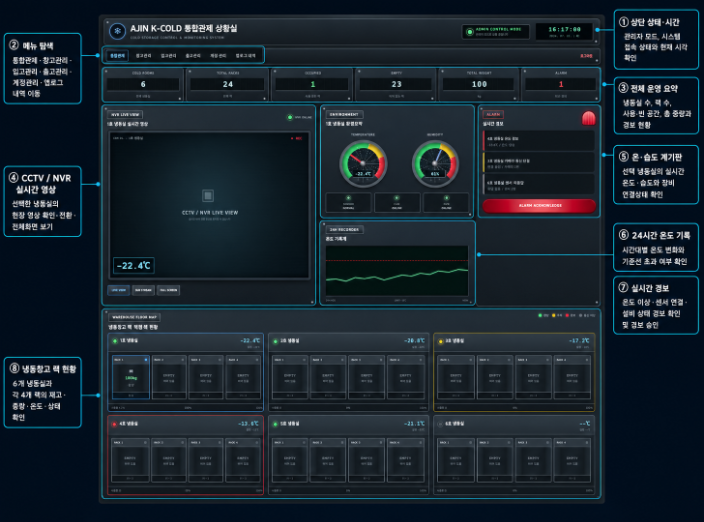Click the red REC indicator in video
The height and width of the screenshot is (522, 704).
(x=297, y=138)
